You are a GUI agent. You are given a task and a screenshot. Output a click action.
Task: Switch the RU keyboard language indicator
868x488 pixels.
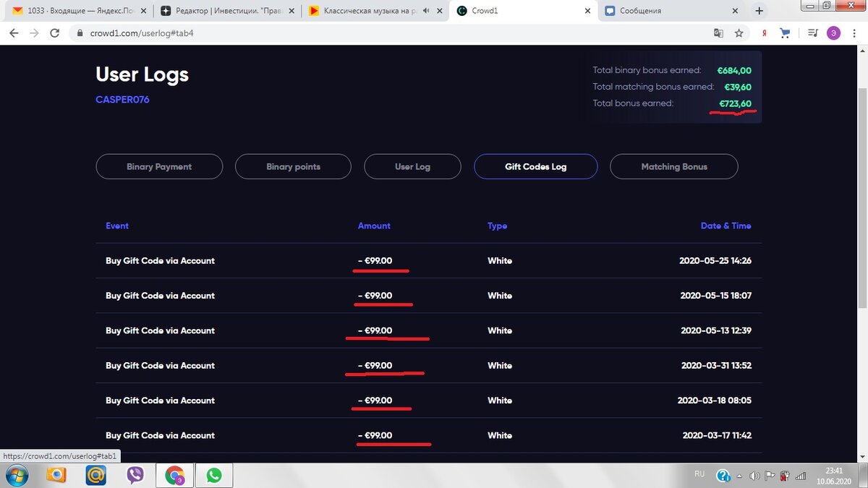point(699,474)
